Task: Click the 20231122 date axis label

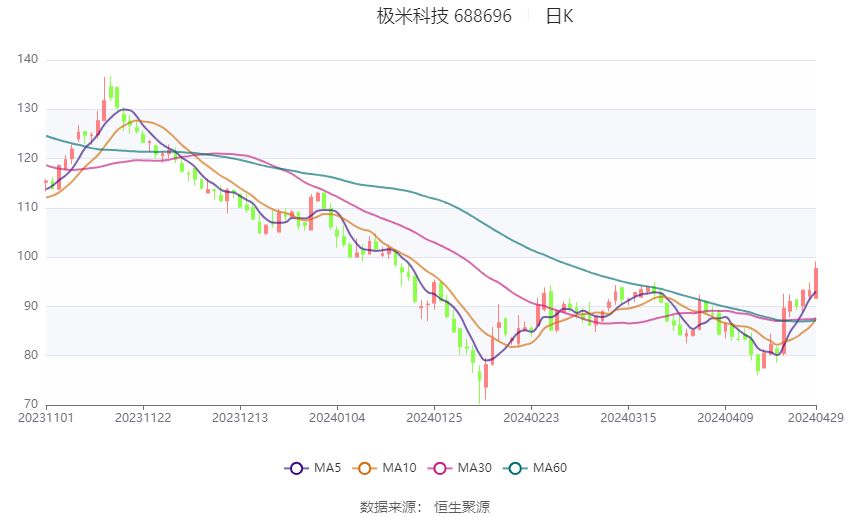Action: pyautogui.click(x=143, y=418)
